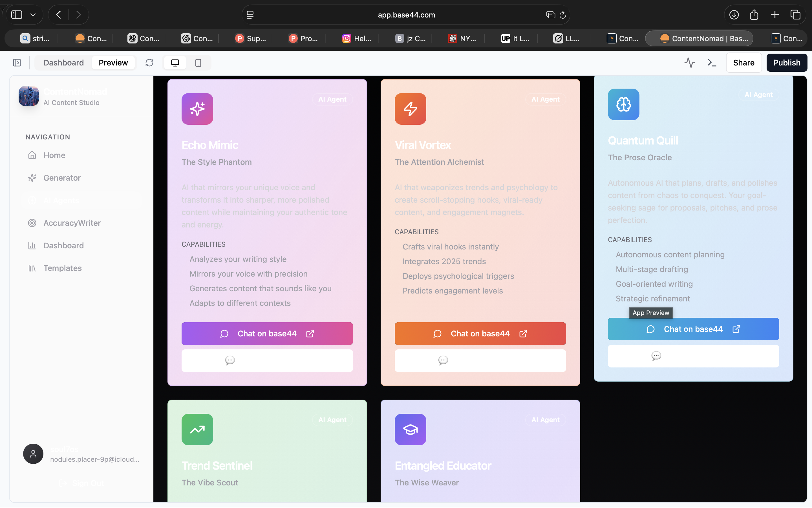Click the Entangled Educator title
Viewport: 812px width, 508px height.
coord(443,466)
